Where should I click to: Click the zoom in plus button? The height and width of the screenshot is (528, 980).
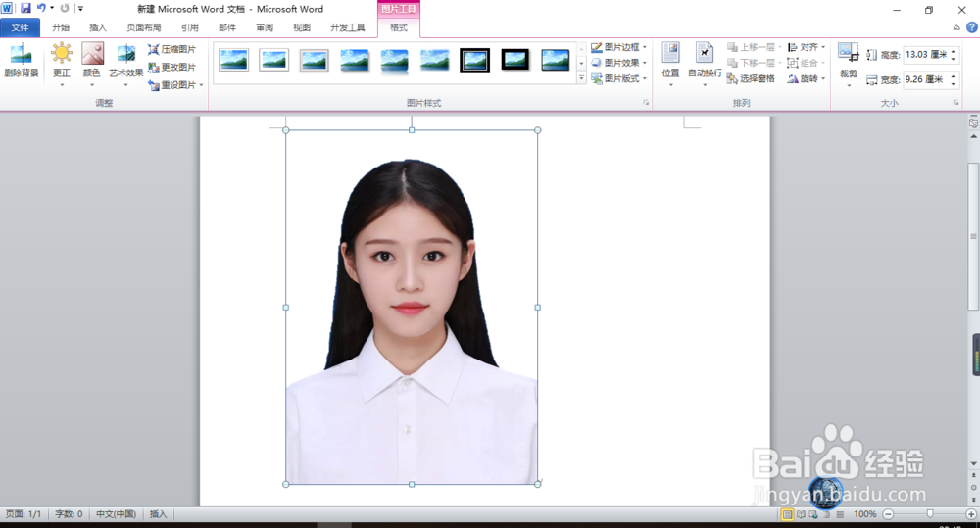[x=971, y=514]
